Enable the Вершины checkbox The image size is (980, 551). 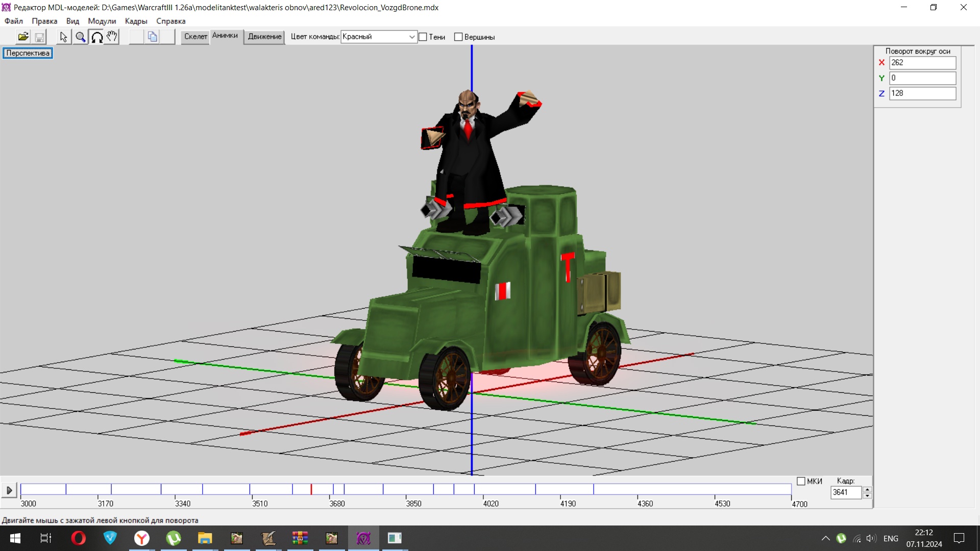pos(458,37)
